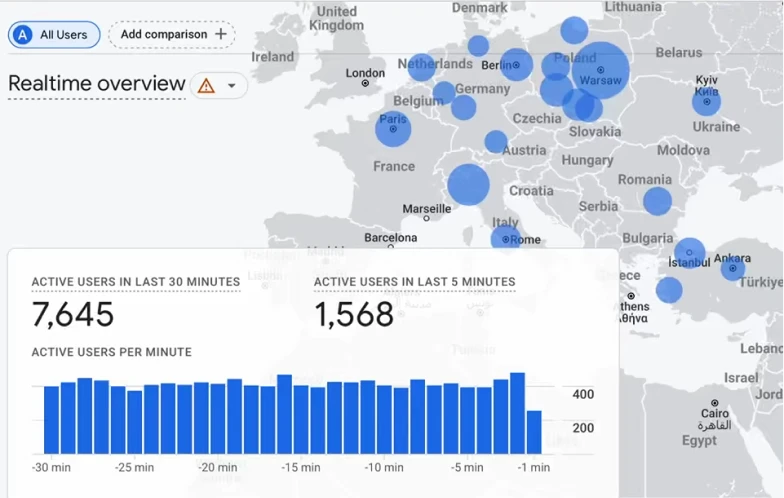Click the Realtime overview title
The height and width of the screenshot is (498, 784).
pos(97,83)
